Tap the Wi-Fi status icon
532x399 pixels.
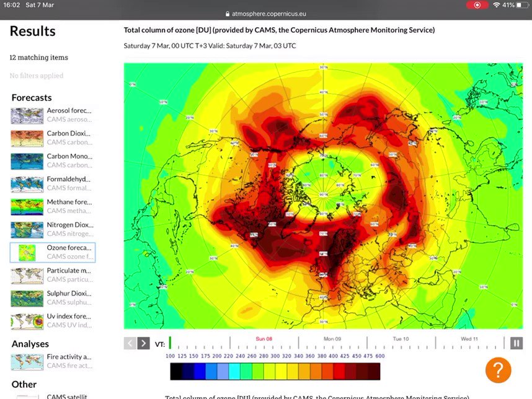click(x=497, y=5)
